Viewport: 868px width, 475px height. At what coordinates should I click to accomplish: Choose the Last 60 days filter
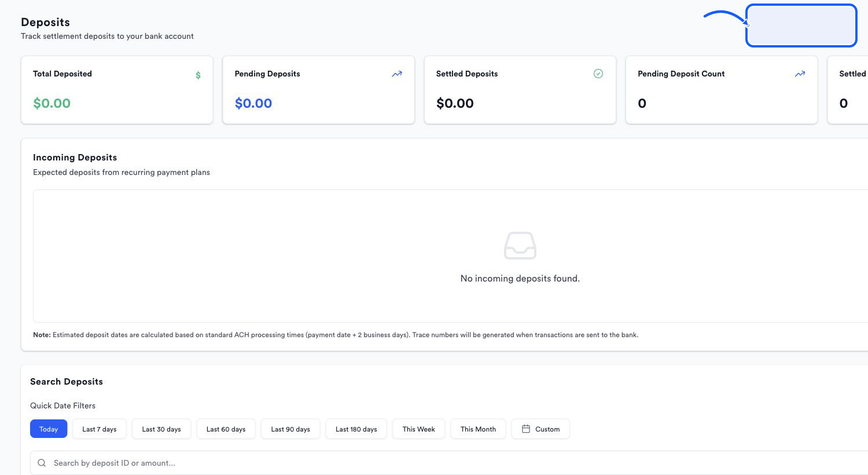[x=226, y=429]
